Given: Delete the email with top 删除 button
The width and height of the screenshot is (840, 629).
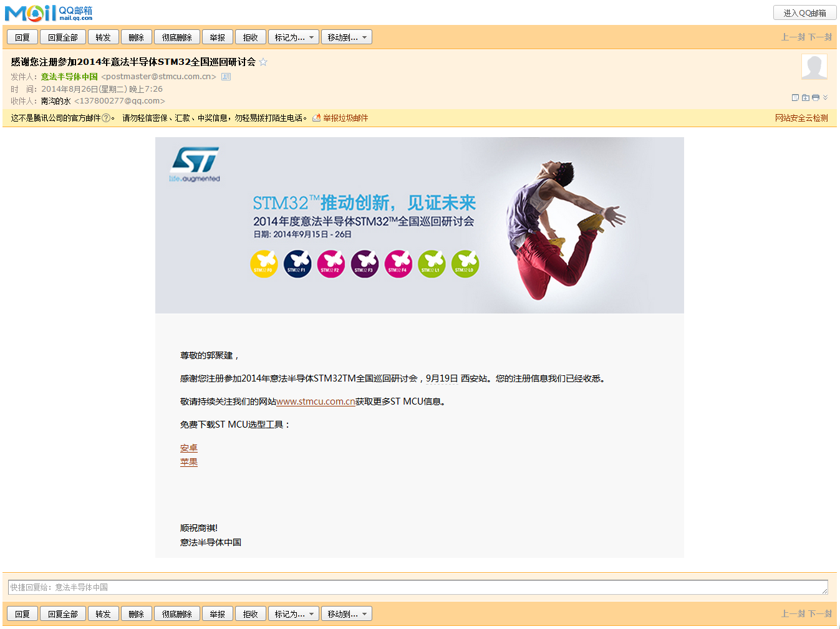Looking at the screenshot, I should point(137,37).
